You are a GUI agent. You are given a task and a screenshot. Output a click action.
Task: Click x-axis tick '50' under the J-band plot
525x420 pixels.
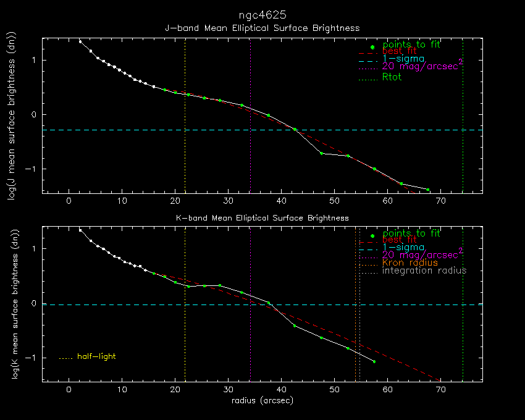click(335, 201)
